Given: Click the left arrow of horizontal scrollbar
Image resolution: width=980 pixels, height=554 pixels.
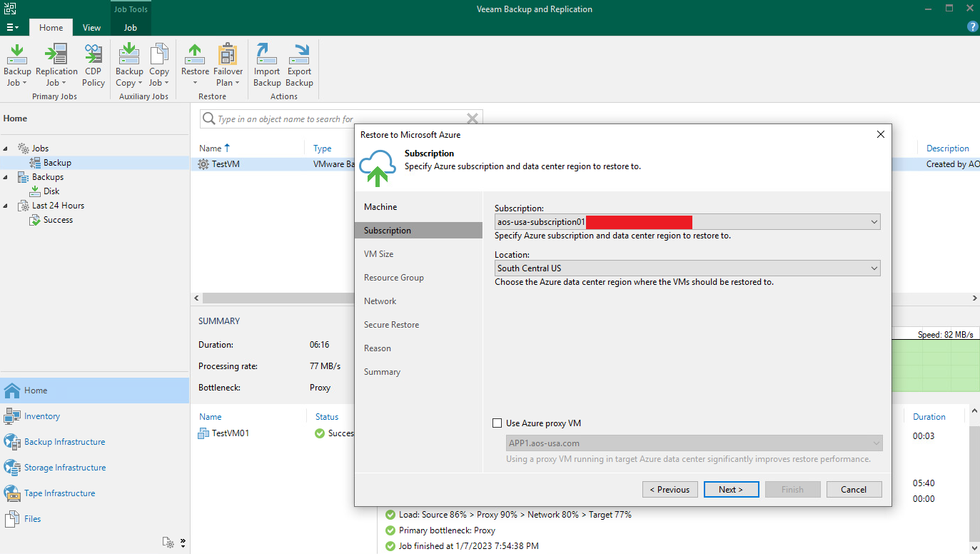Looking at the screenshot, I should 196,298.
